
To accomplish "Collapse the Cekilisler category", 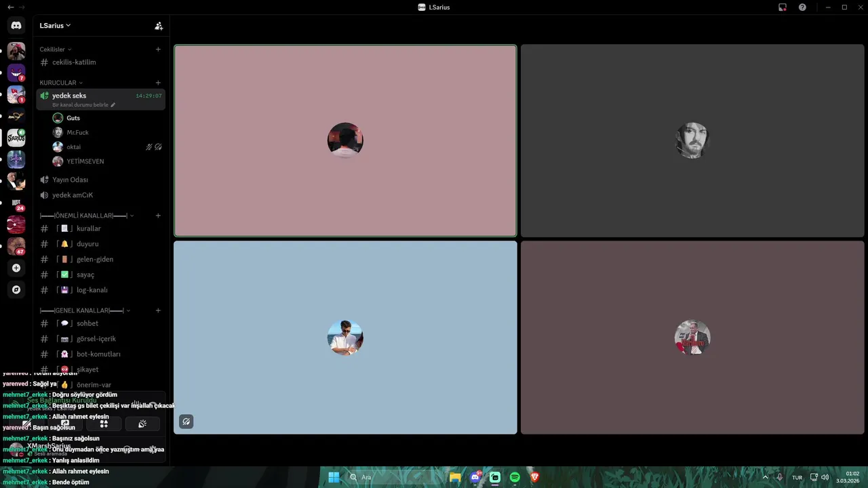I will (56, 49).
